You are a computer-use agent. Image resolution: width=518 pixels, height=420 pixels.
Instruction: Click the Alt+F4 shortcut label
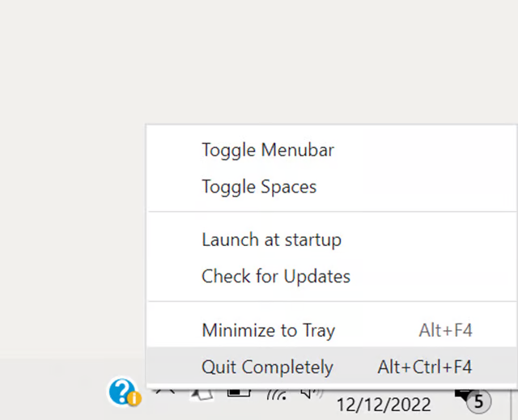pyautogui.click(x=445, y=330)
